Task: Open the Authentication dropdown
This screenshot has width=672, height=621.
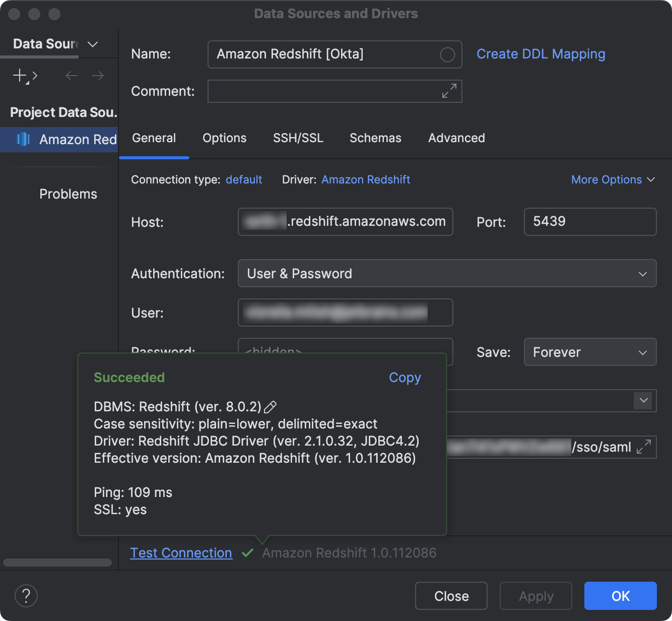Action: click(x=447, y=273)
